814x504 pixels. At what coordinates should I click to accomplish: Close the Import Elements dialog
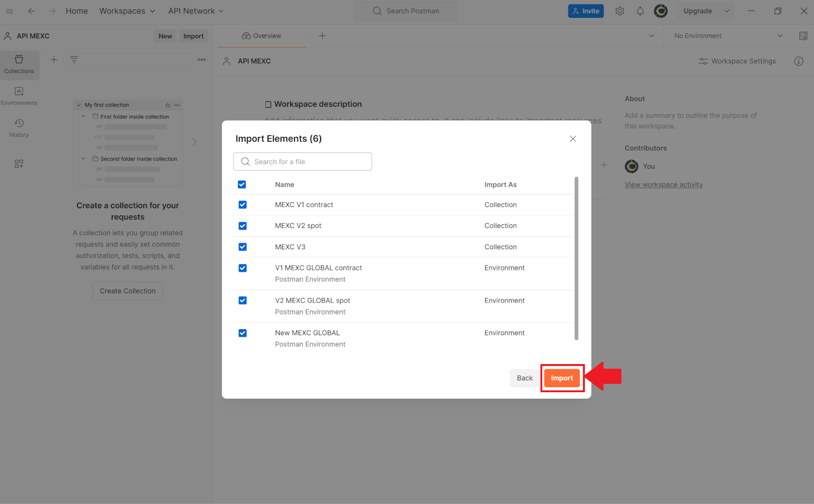573,139
